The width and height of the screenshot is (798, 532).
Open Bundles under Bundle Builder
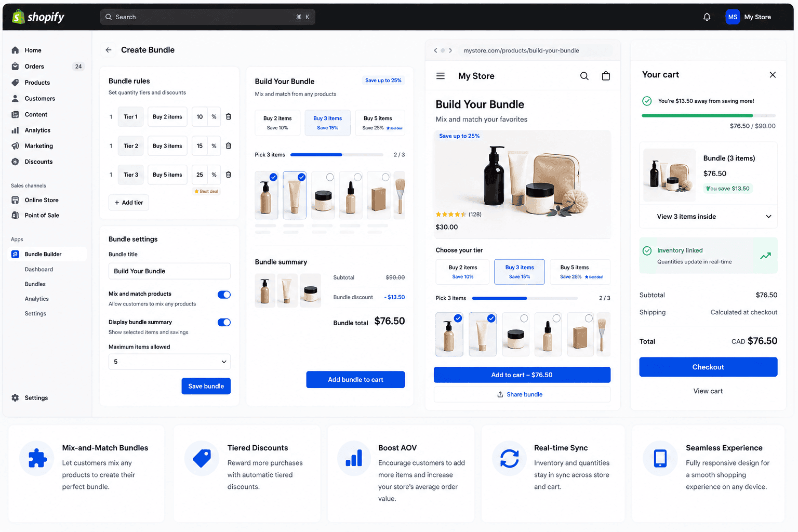pos(35,284)
